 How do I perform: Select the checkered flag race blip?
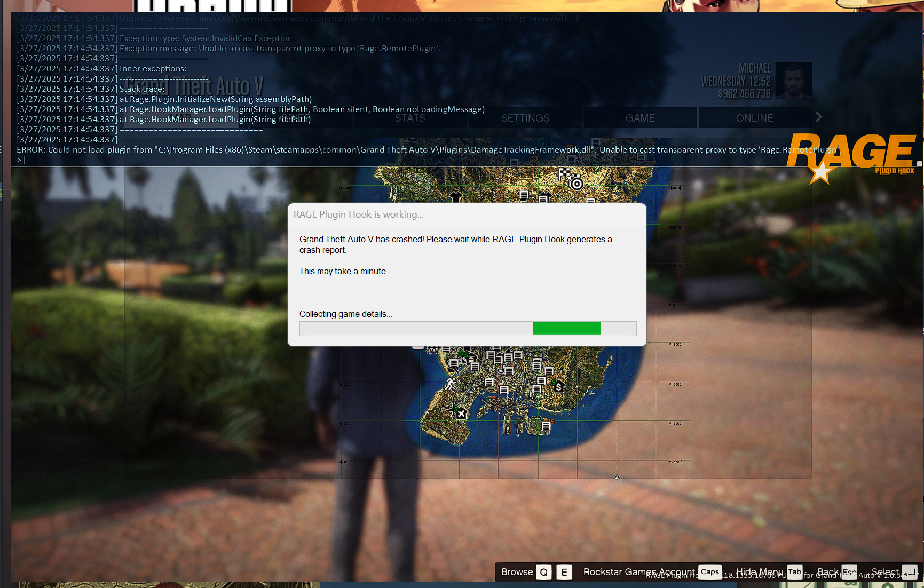tap(564, 173)
